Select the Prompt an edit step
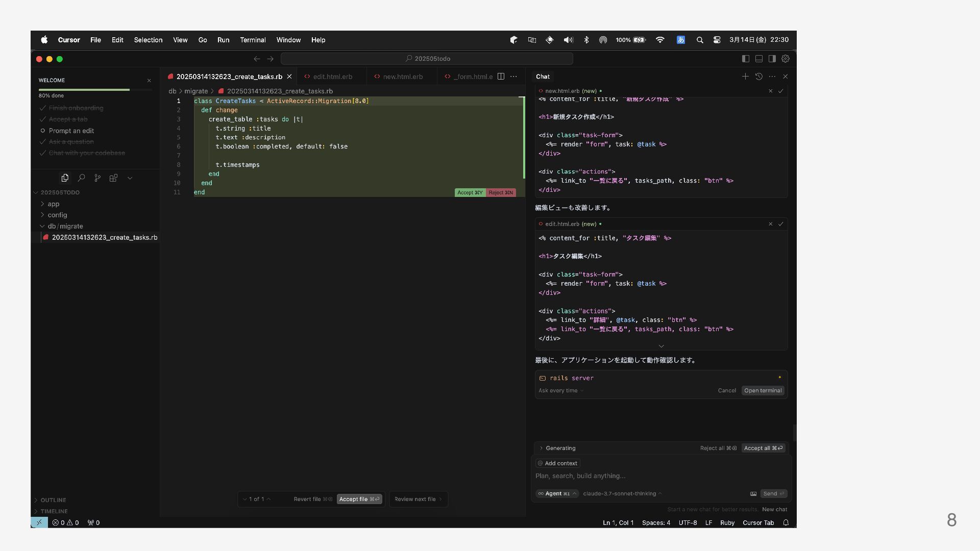The height and width of the screenshot is (551, 980). click(71, 131)
